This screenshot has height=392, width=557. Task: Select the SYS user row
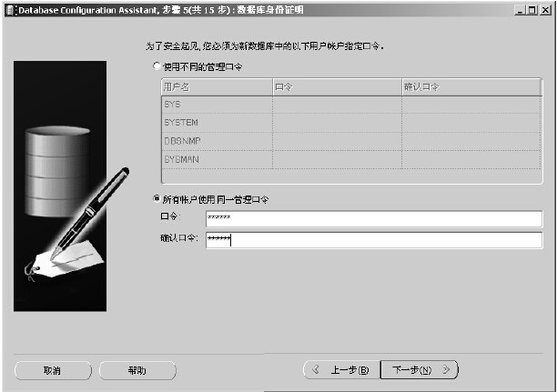(351, 105)
